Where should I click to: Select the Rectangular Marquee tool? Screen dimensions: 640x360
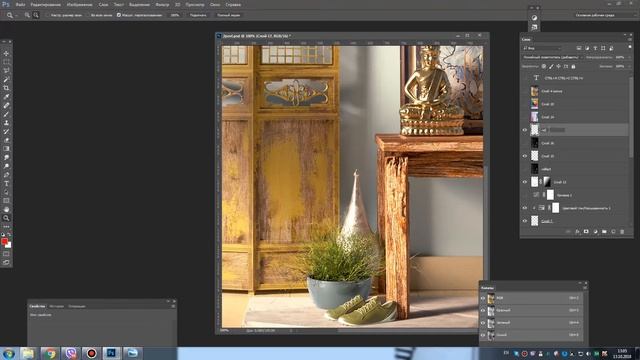coord(6,62)
